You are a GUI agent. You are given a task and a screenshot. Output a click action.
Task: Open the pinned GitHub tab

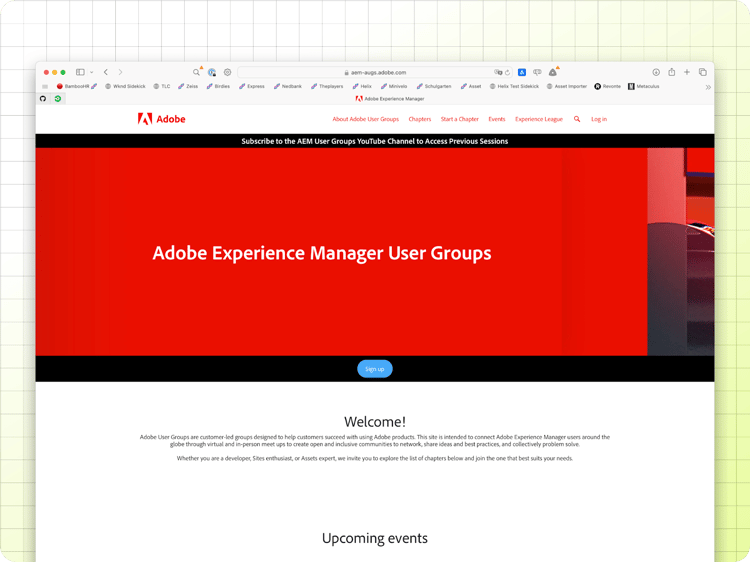(43, 99)
